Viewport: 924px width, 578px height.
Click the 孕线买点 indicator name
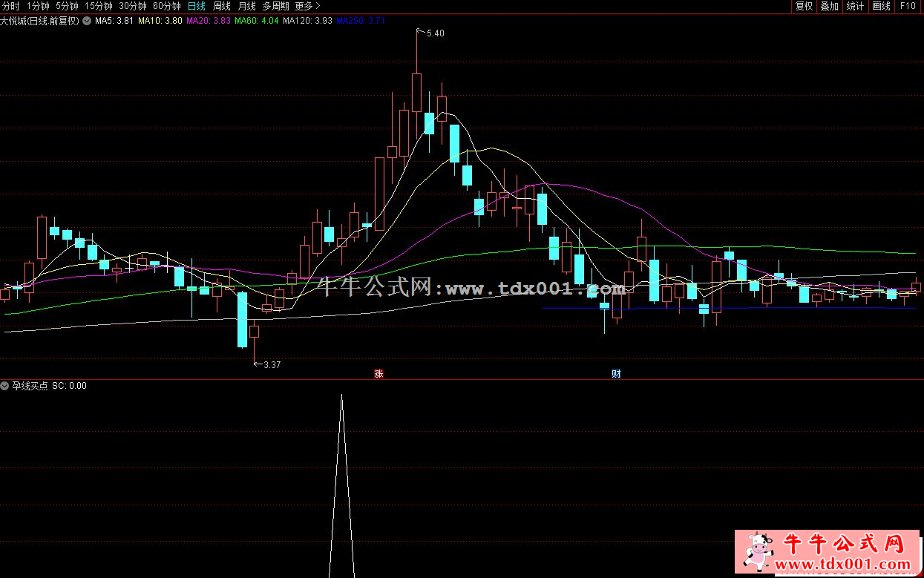tap(30, 386)
